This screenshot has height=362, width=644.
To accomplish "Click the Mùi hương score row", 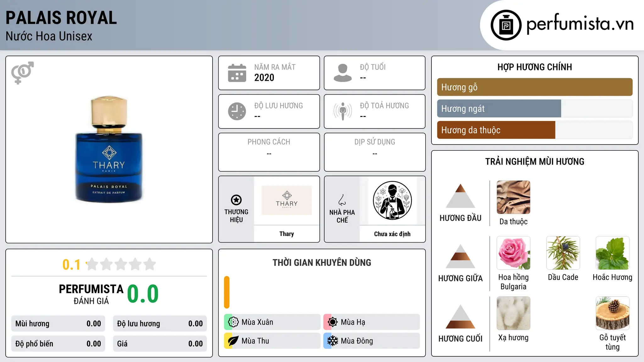I will coord(58,324).
